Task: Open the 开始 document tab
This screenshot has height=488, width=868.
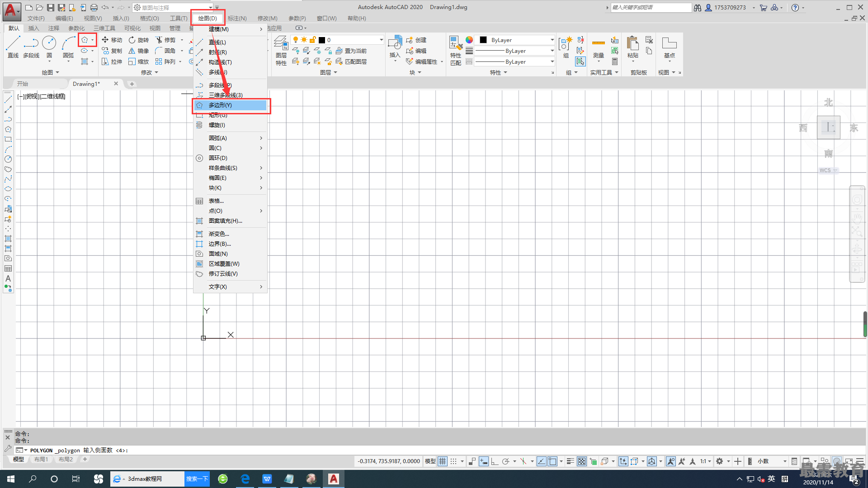Action: [x=23, y=84]
